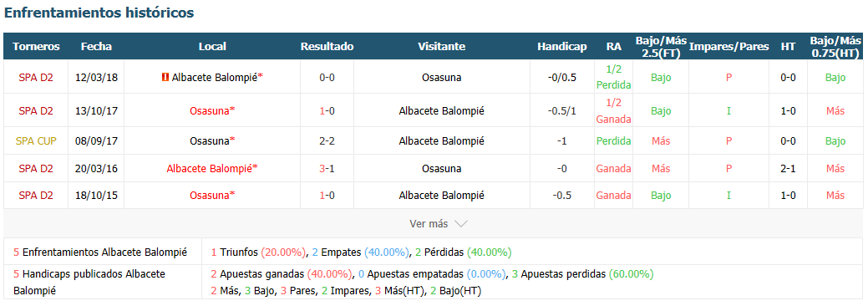868x306 pixels.
Task: Click the Enfrentamientos históricos heading
Action: click(99, 13)
